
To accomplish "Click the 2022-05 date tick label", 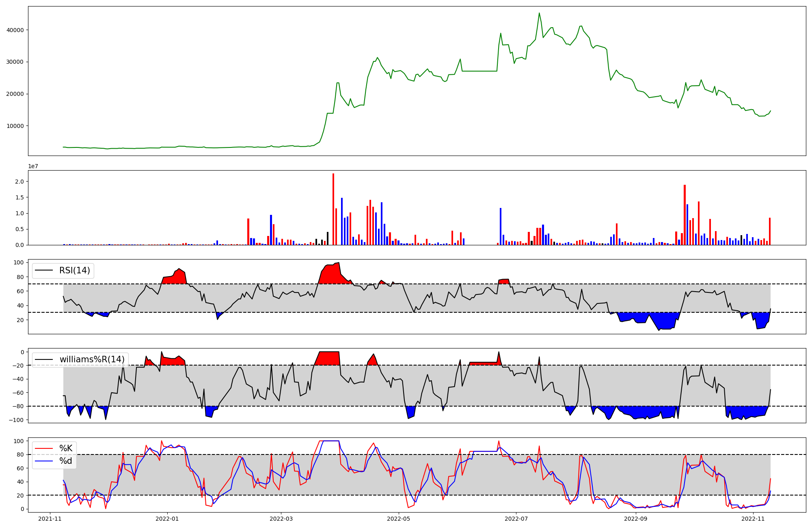I will pyautogui.click(x=399, y=519).
